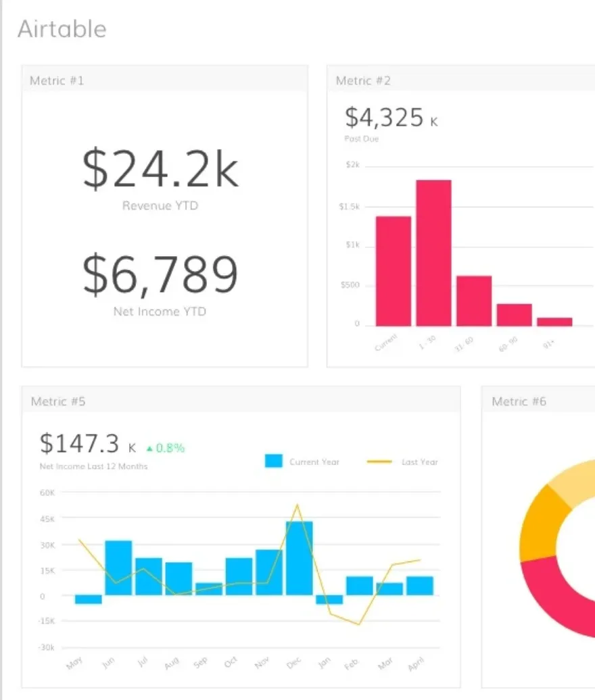
Task: Click the Last Year legend label
Action: point(419,462)
